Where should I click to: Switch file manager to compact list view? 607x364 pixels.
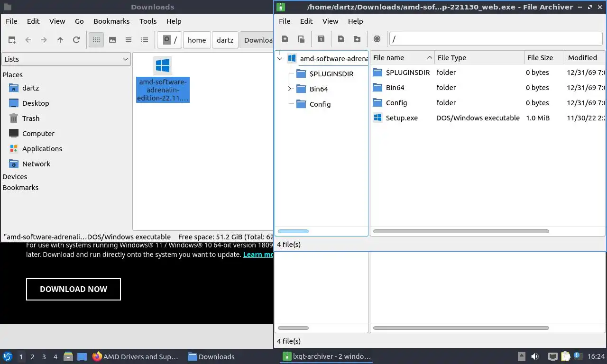point(129,40)
